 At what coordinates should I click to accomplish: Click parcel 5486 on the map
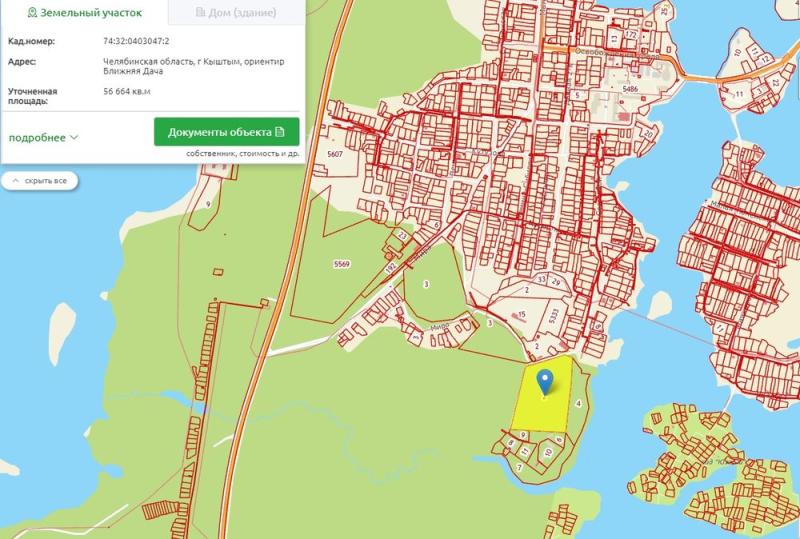pos(629,89)
